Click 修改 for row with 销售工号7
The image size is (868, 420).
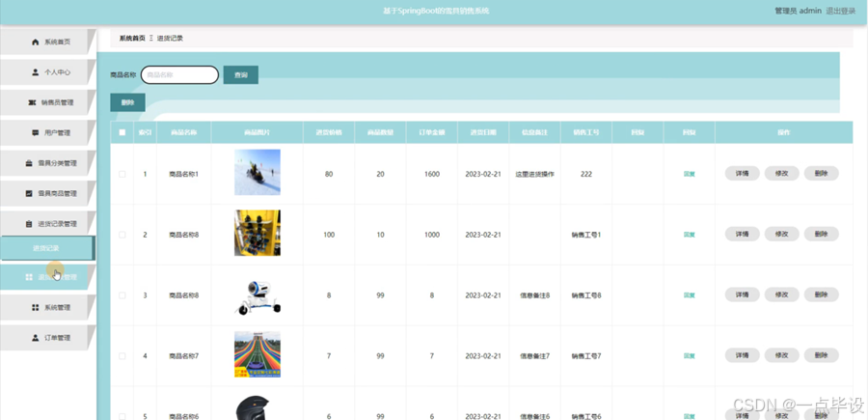coord(781,355)
